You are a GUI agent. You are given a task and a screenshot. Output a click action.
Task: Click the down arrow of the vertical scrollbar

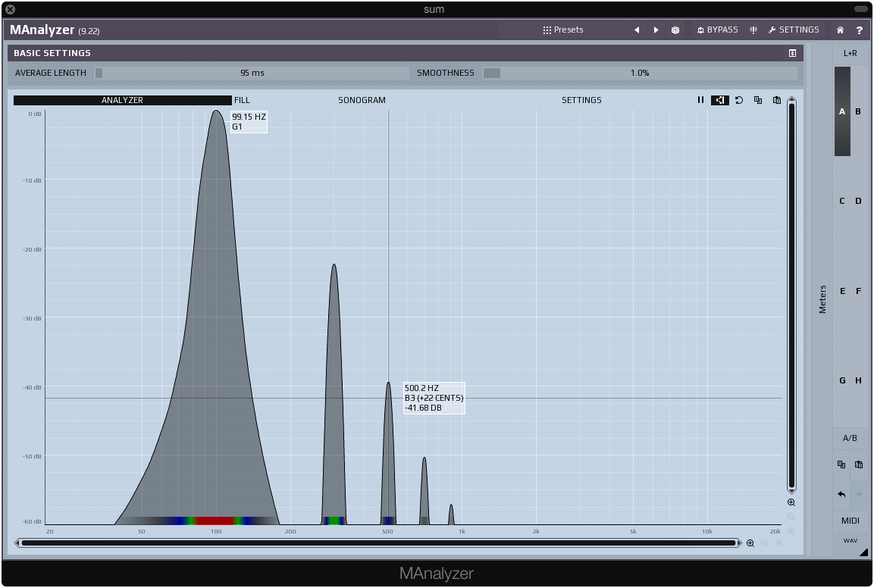coord(791,490)
